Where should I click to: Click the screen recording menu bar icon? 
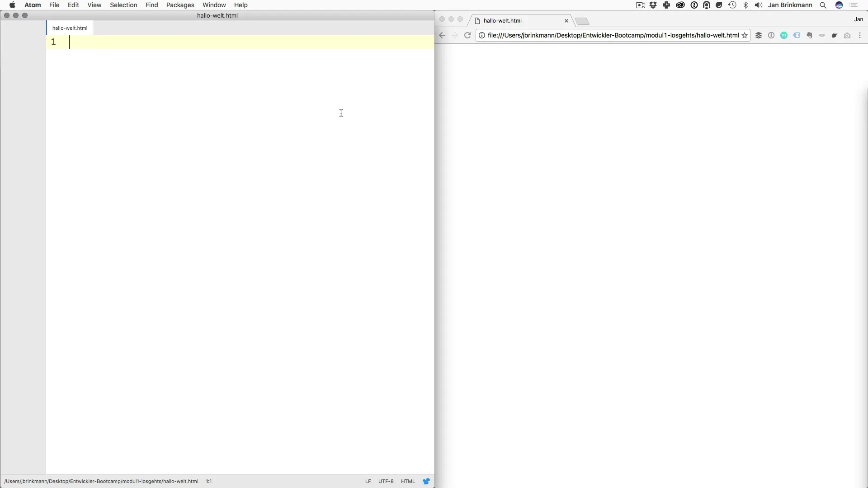[640, 5]
